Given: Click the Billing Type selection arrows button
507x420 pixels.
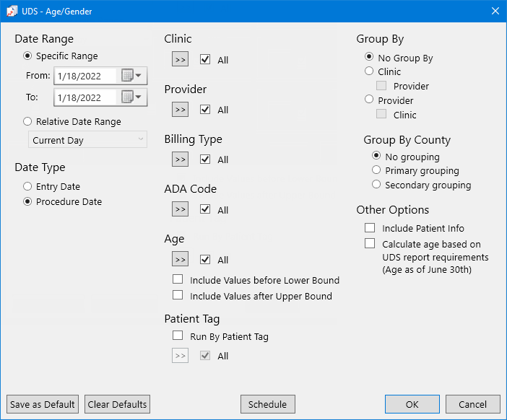Looking at the screenshot, I should coord(180,159).
